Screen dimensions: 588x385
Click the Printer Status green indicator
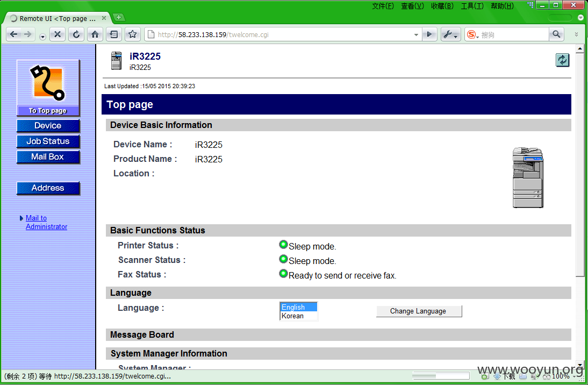click(283, 245)
